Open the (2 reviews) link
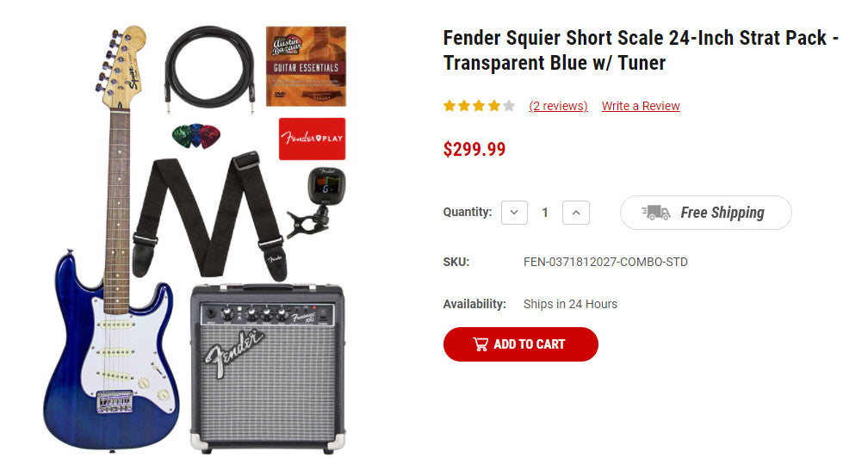This screenshot has height=458, width=868. pos(558,106)
